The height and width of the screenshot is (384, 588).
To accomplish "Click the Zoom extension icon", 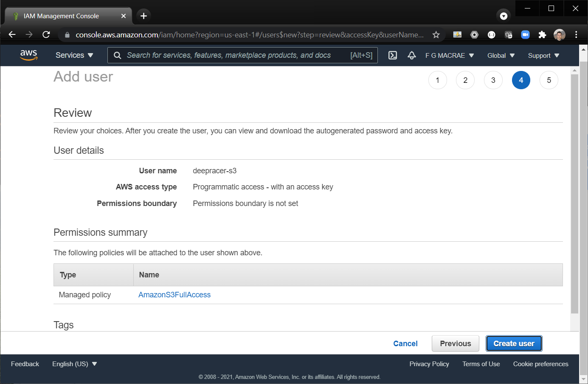I will pos(525,35).
